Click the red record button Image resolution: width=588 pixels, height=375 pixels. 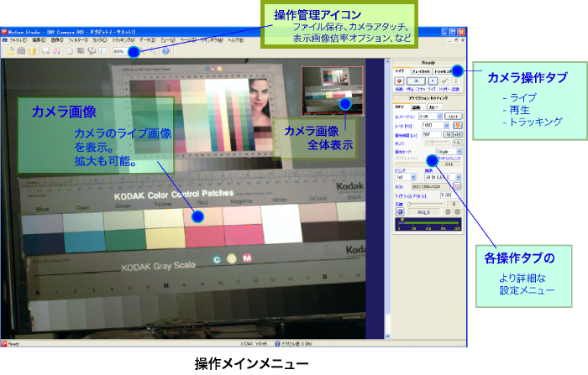pyautogui.click(x=399, y=81)
